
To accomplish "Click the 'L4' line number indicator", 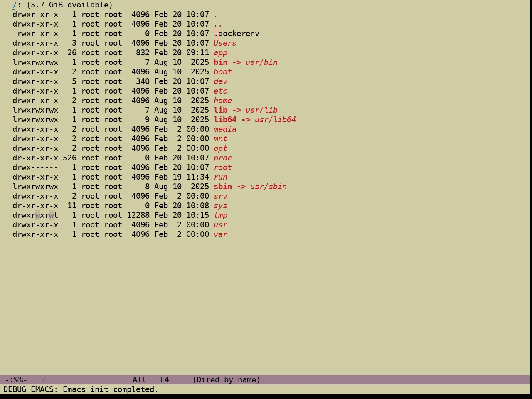I will click(x=165, y=380).
